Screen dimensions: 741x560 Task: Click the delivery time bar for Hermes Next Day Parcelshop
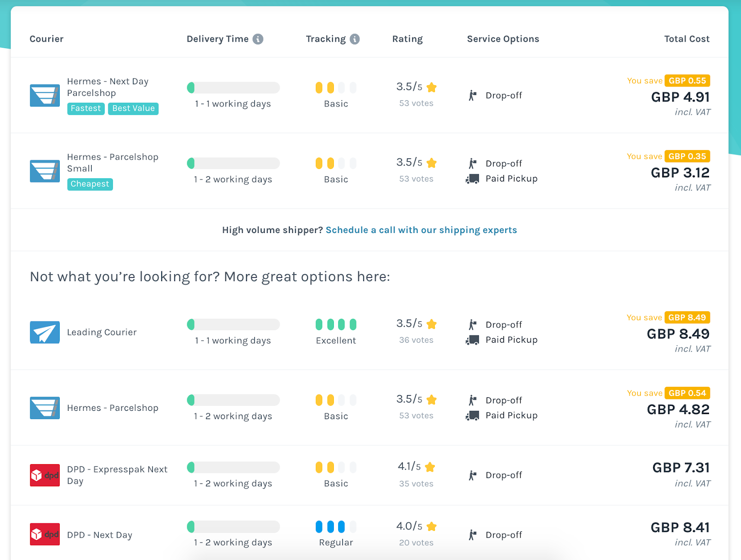click(233, 88)
